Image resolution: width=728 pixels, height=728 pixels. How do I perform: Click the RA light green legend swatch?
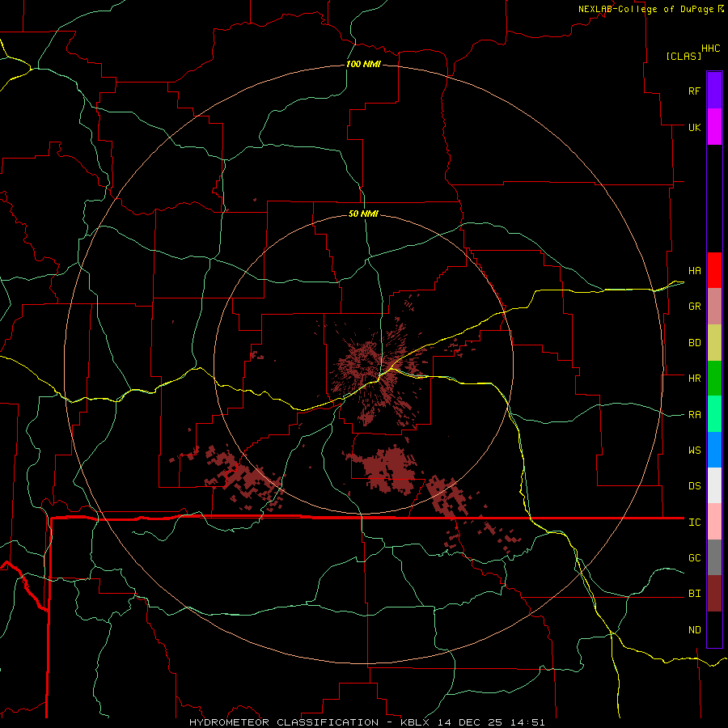click(714, 414)
